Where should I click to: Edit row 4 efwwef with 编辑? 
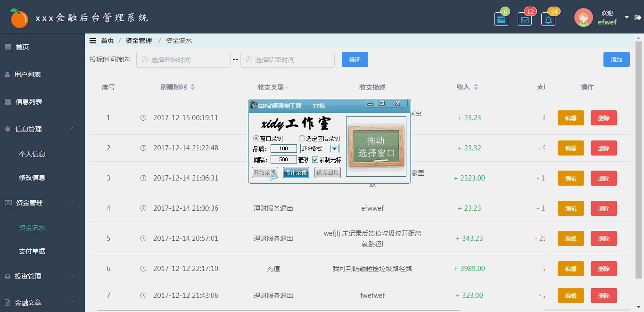[x=571, y=208]
